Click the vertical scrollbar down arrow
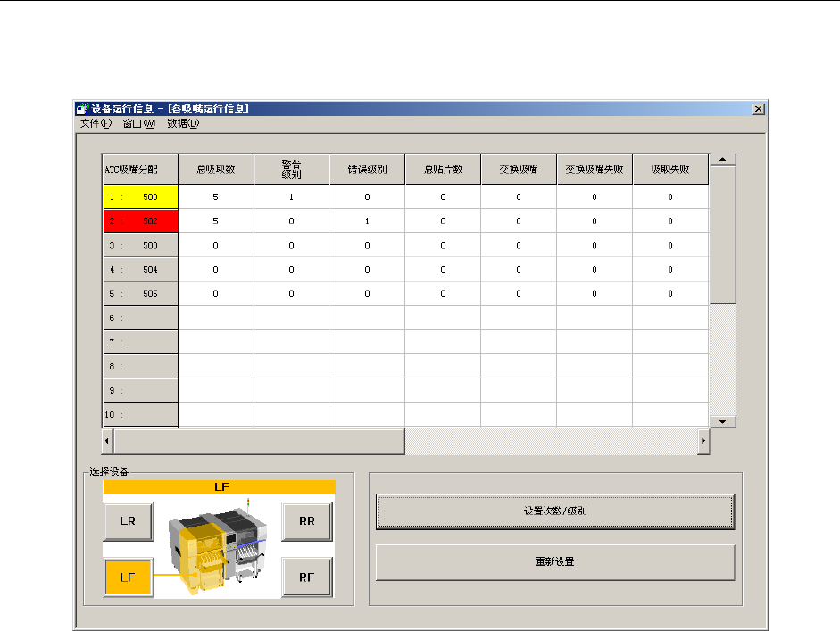Viewport: 840px width, 631px height. (x=723, y=421)
